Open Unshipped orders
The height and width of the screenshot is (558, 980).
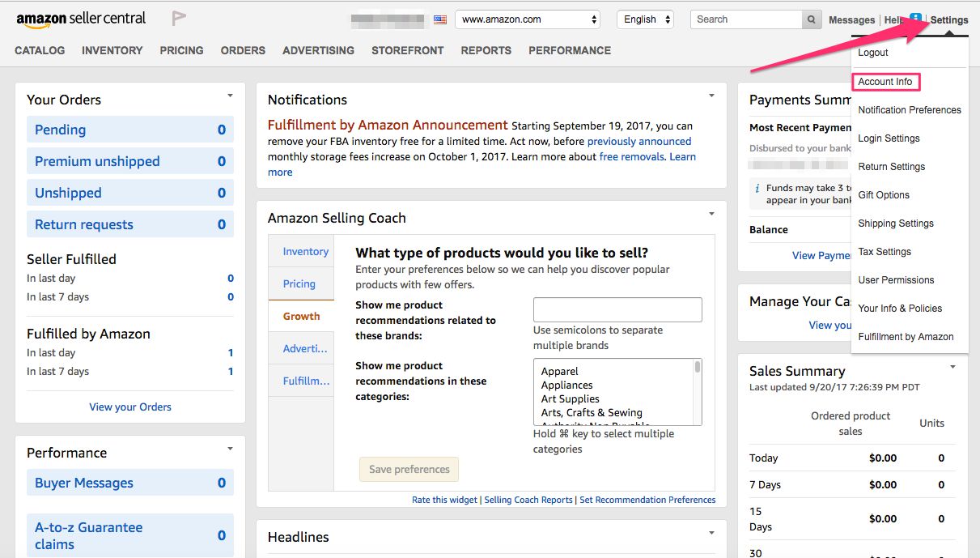pyautogui.click(x=130, y=193)
